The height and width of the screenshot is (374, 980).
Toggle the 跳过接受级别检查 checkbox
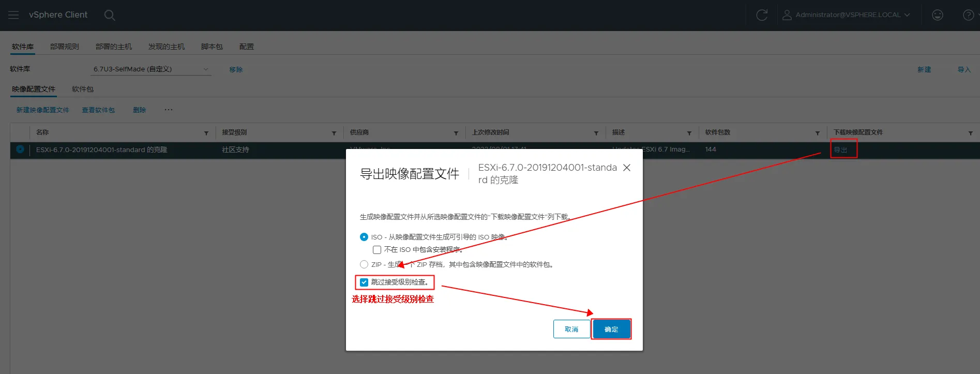click(x=364, y=282)
